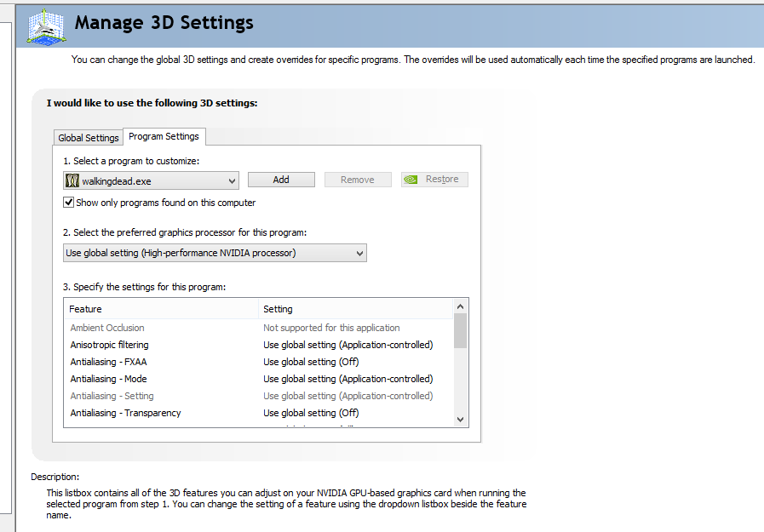
Task: Click the settings list scroll up arrow
Action: click(x=461, y=306)
